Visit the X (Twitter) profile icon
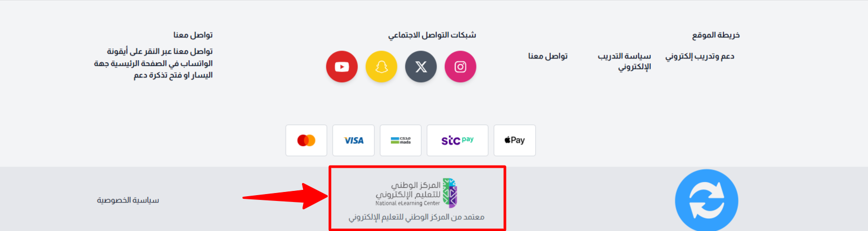This screenshot has width=868, height=231. click(x=421, y=67)
